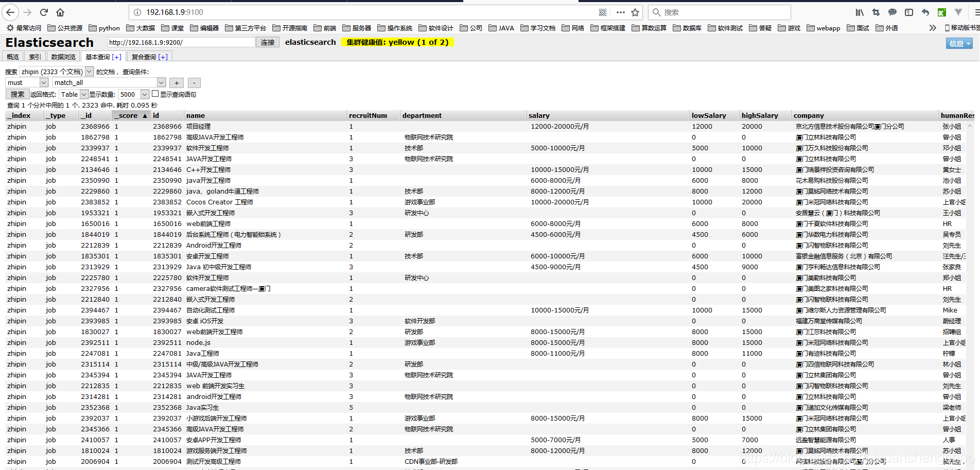980x470 pixels.
Task: Select row cell 'node.js'
Action: (x=198, y=342)
